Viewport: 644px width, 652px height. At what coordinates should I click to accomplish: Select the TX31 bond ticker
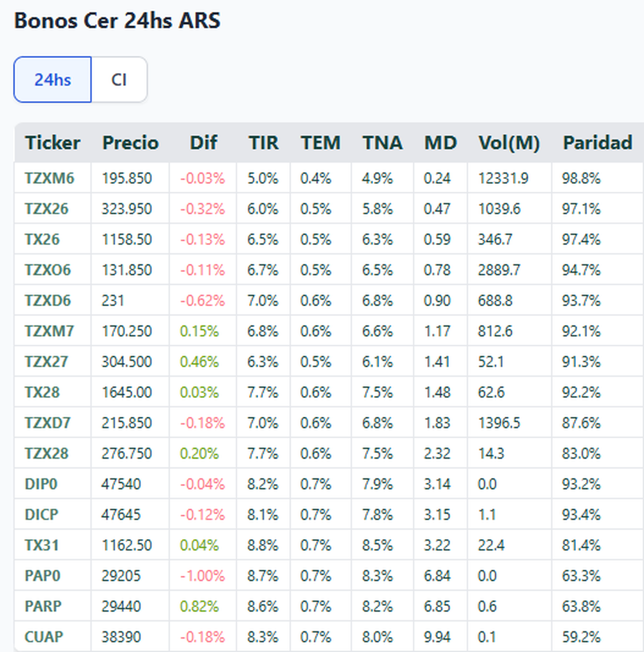42,546
